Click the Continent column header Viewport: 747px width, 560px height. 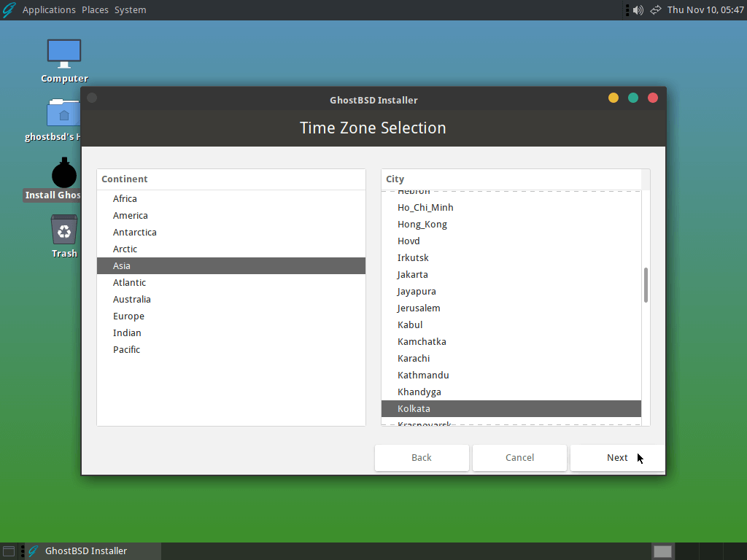pos(231,179)
